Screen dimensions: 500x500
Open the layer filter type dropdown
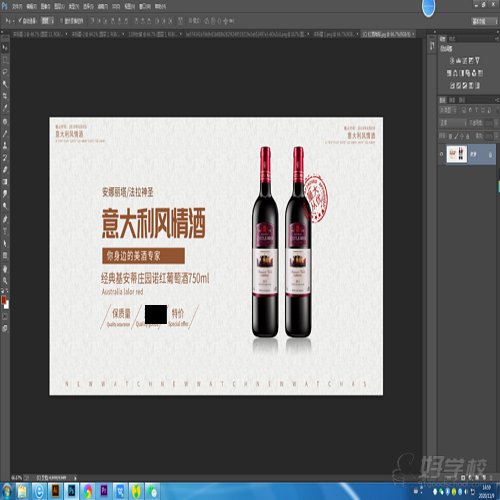pyautogui.click(x=448, y=110)
